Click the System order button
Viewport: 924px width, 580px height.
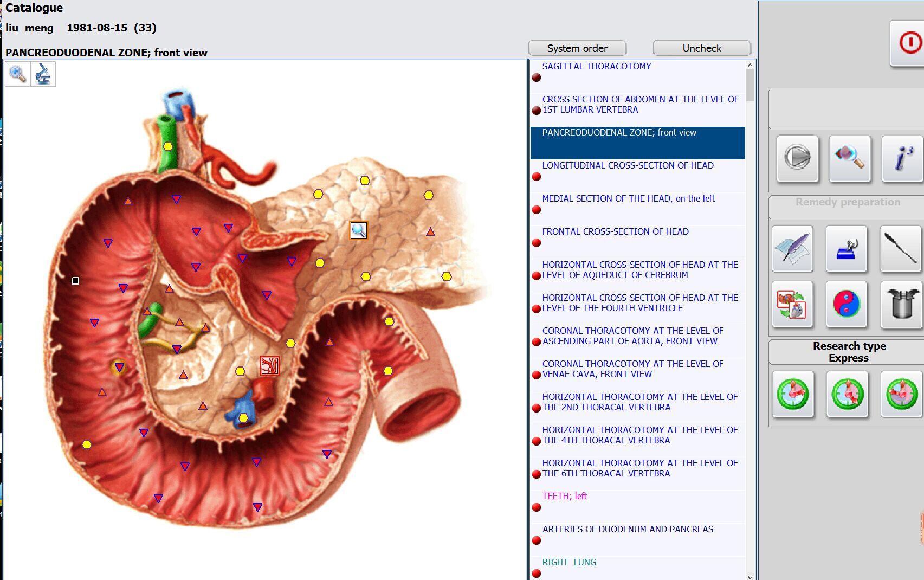577,48
